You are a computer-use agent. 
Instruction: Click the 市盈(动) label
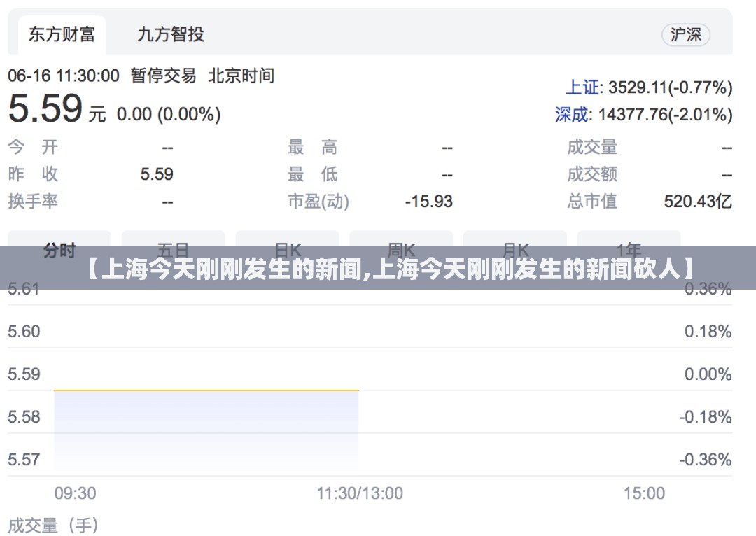(x=318, y=202)
